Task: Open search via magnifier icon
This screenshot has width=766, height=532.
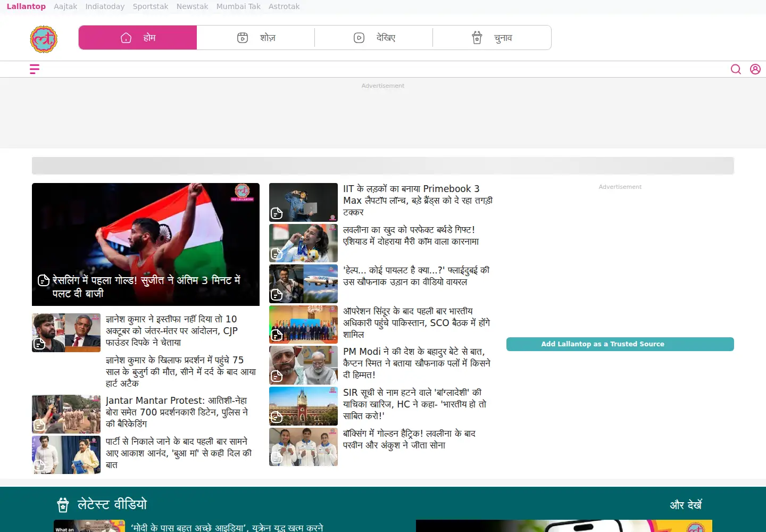Action: tap(736, 69)
